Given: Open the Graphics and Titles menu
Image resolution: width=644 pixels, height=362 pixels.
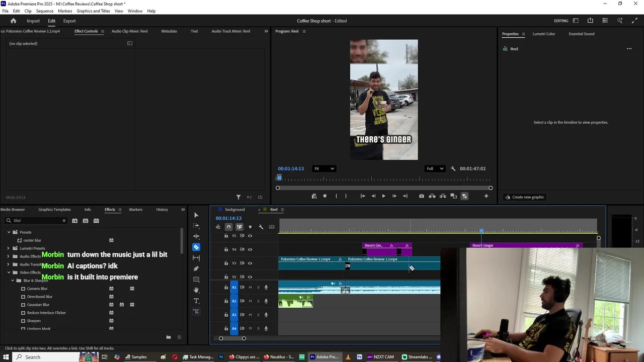Looking at the screenshot, I should 94,11.
